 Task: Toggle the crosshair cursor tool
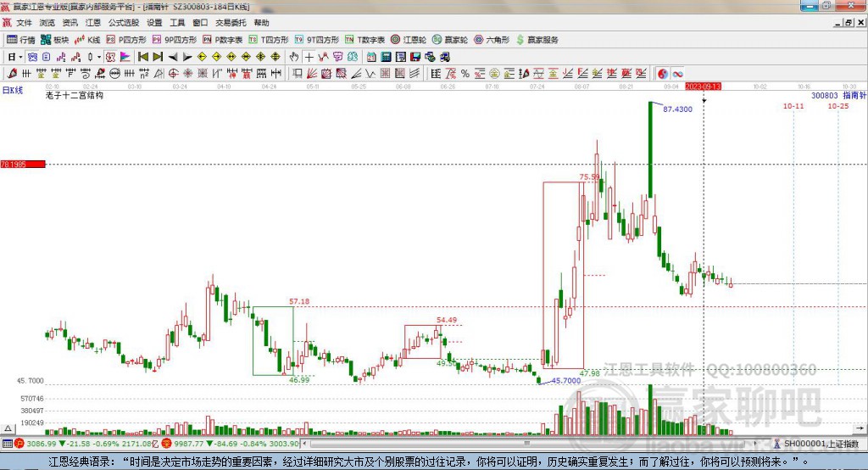[x=309, y=57]
